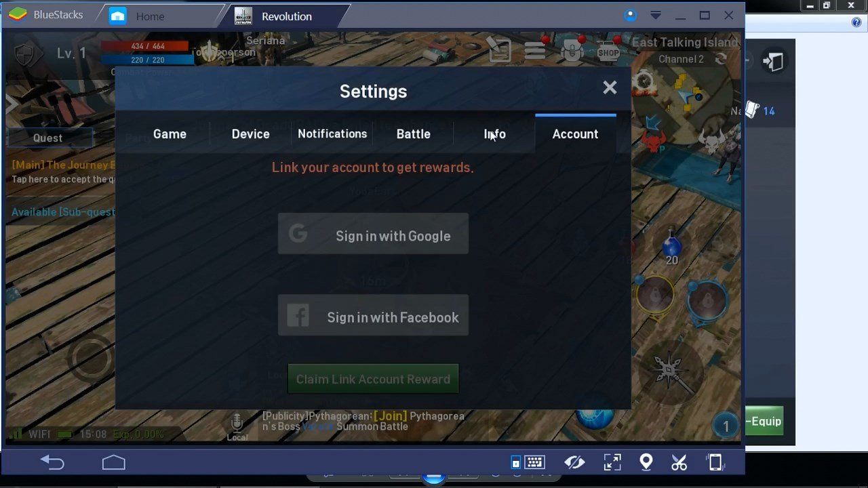Refresh channel icon next to Channel 2

coord(721,60)
